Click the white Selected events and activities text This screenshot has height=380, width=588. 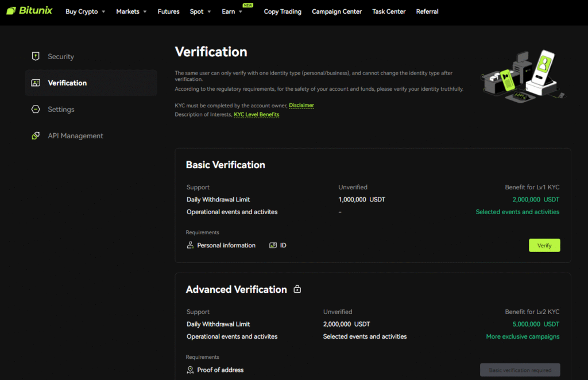(x=365, y=336)
